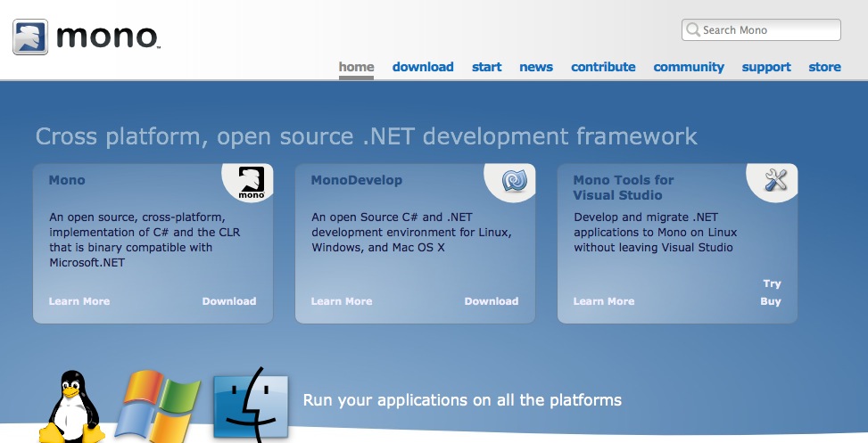Screen dimensions: 868x443
Task: Click the Mac Finder face icon
Action: (252, 404)
